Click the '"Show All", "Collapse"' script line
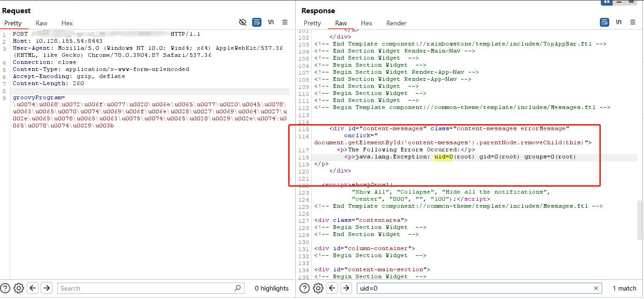This screenshot has width=644, height=299. 451,192
